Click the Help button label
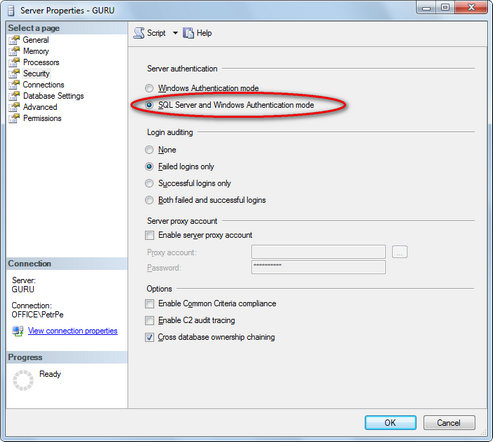Viewport: 493px width, 442px height. tap(204, 33)
